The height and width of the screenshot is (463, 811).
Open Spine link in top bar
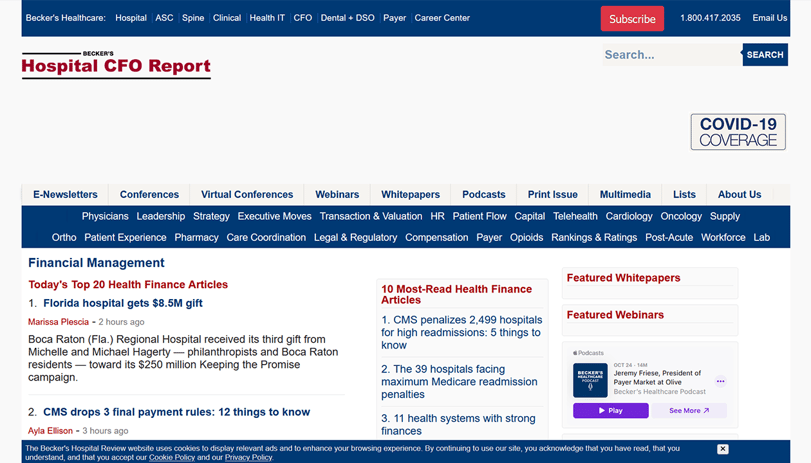point(193,18)
